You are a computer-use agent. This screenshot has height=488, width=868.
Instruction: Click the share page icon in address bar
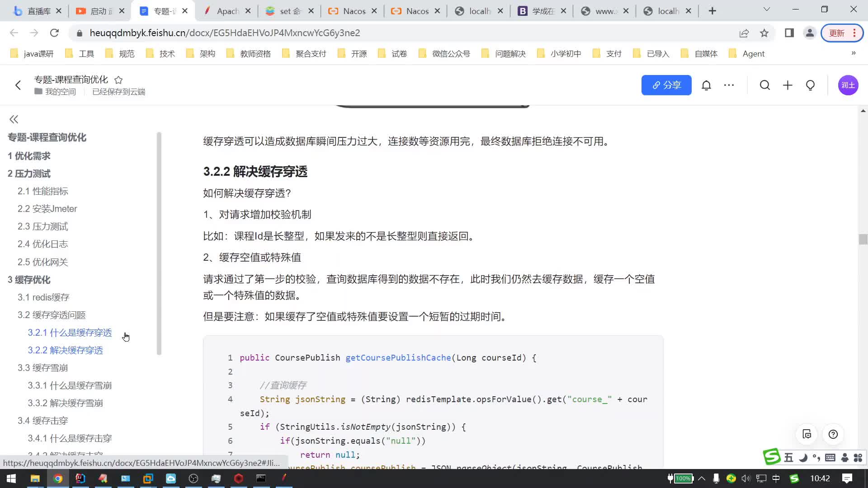click(744, 33)
